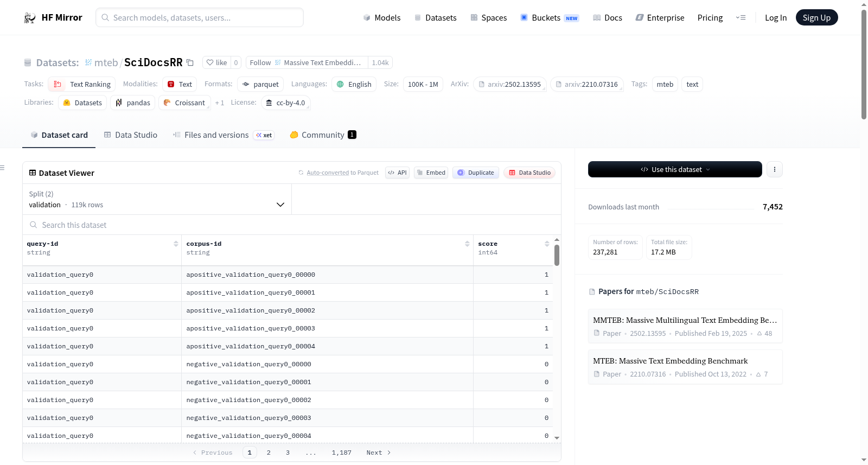Open the Pricing link
Image resolution: width=868 pixels, height=465 pixels.
[x=710, y=18]
